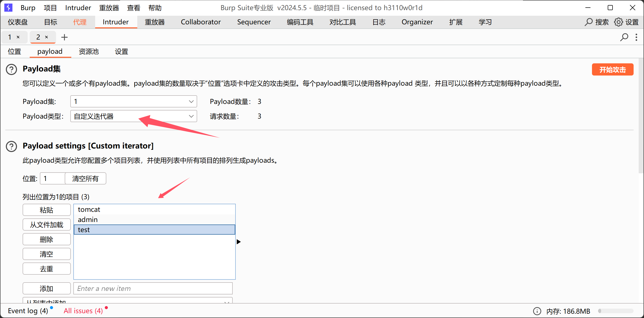Image resolution: width=644 pixels, height=318 pixels.
Task: Switch to the 代理 tab
Action: pos(80,22)
